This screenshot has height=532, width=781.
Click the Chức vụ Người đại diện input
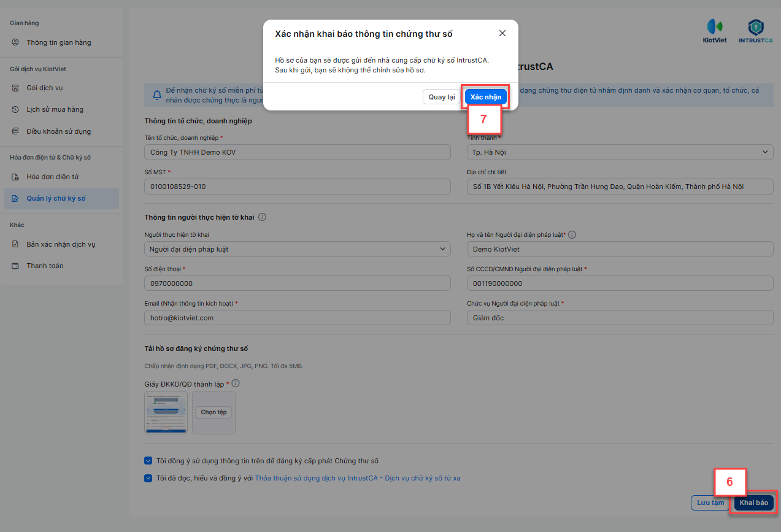click(620, 318)
